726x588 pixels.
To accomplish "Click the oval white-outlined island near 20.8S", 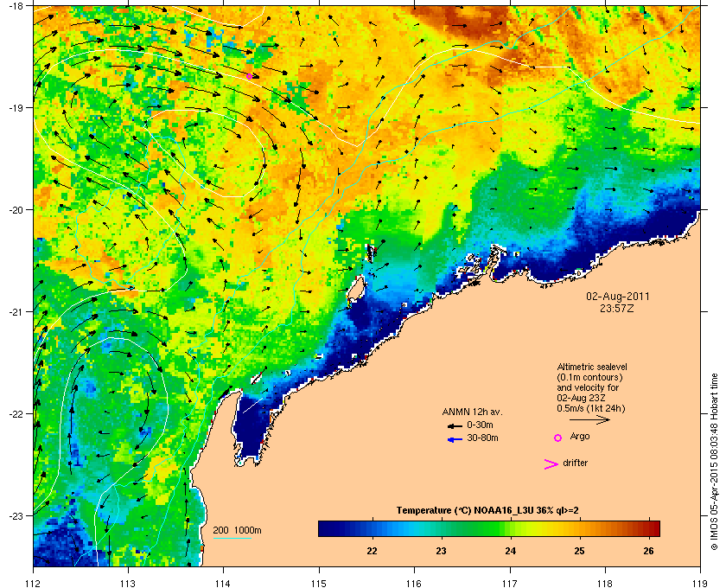I will tap(356, 288).
